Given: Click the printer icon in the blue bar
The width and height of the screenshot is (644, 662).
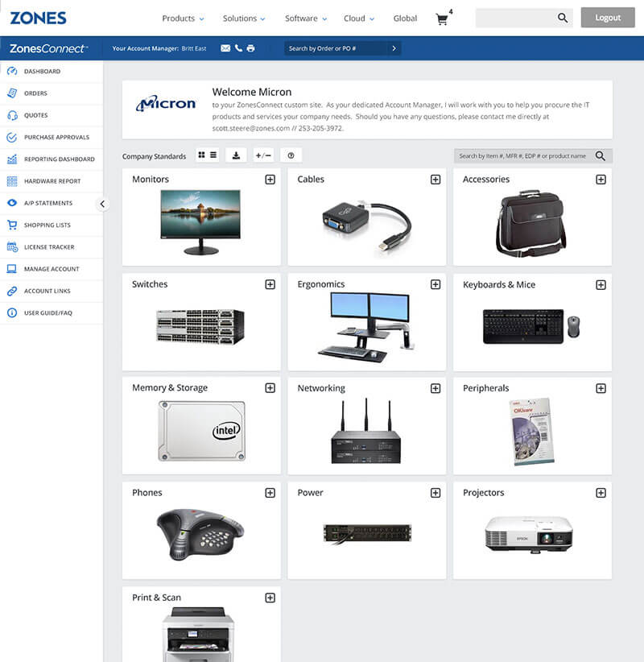Looking at the screenshot, I should click(250, 48).
